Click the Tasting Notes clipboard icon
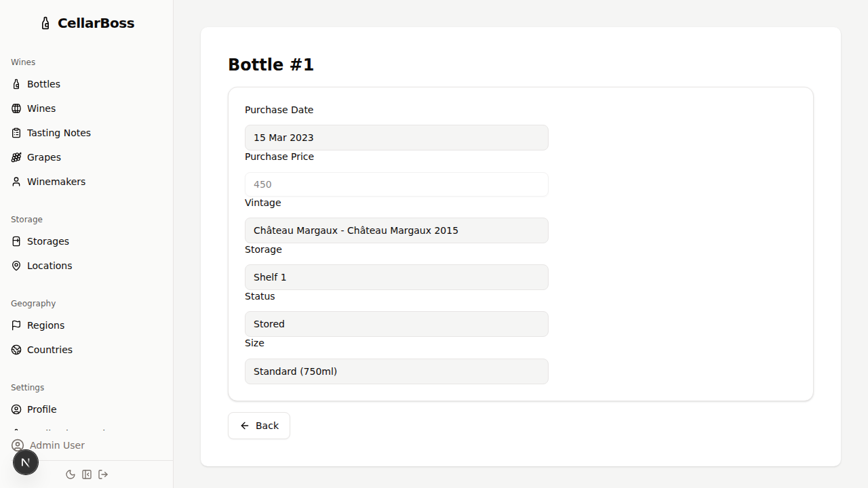 [x=16, y=133]
